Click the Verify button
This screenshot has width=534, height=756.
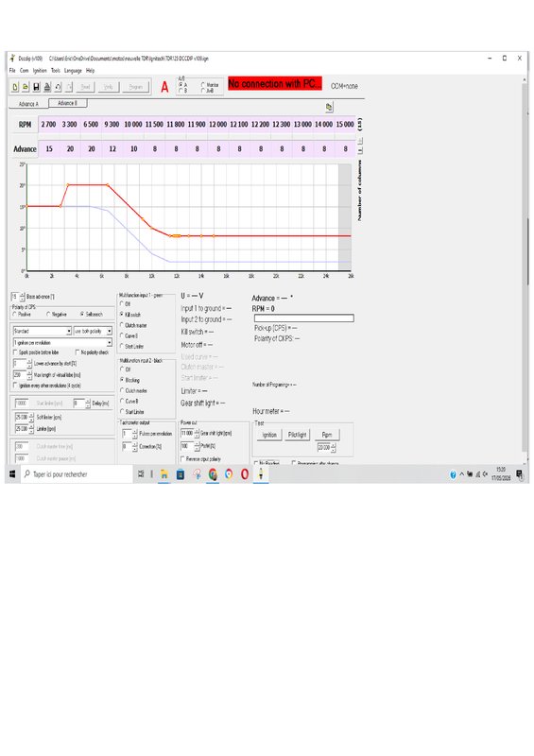point(109,87)
